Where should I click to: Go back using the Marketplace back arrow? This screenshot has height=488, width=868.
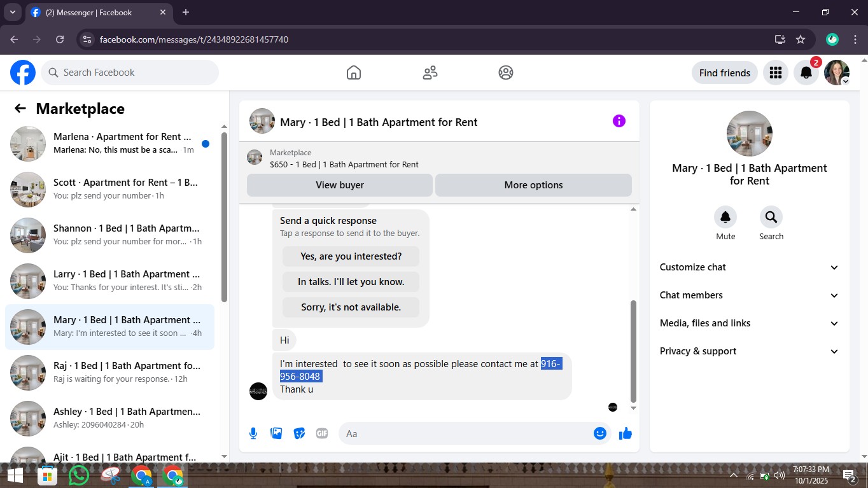(x=20, y=108)
